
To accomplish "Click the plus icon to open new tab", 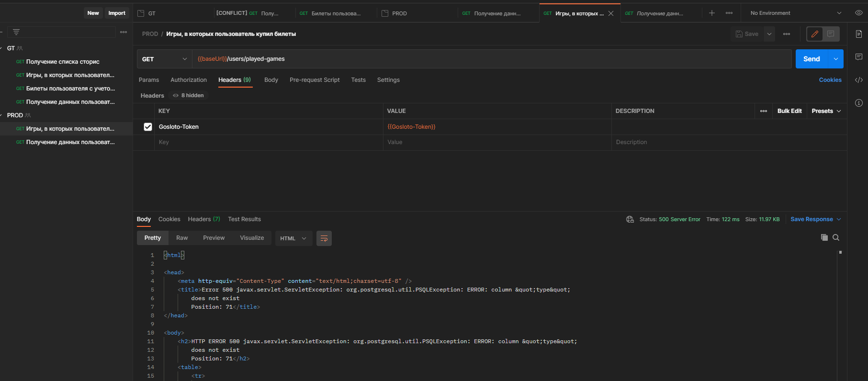I will [712, 13].
